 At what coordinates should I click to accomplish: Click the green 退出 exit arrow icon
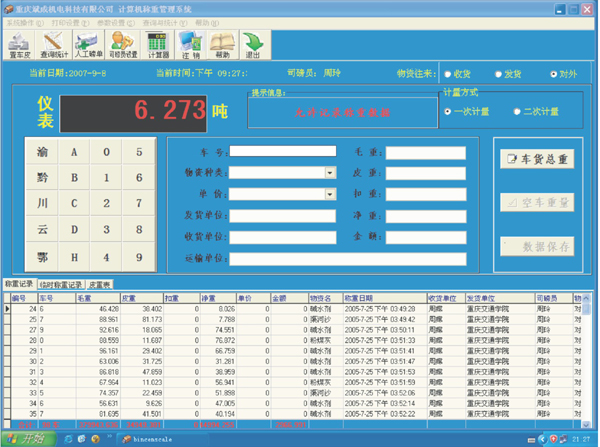[x=254, y=45]
